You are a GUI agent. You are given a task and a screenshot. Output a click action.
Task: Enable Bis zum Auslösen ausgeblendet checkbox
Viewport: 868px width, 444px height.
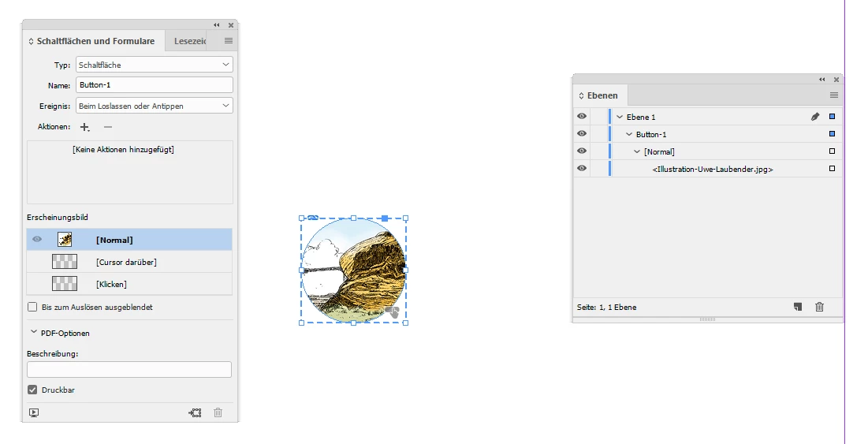pos(32,307)
